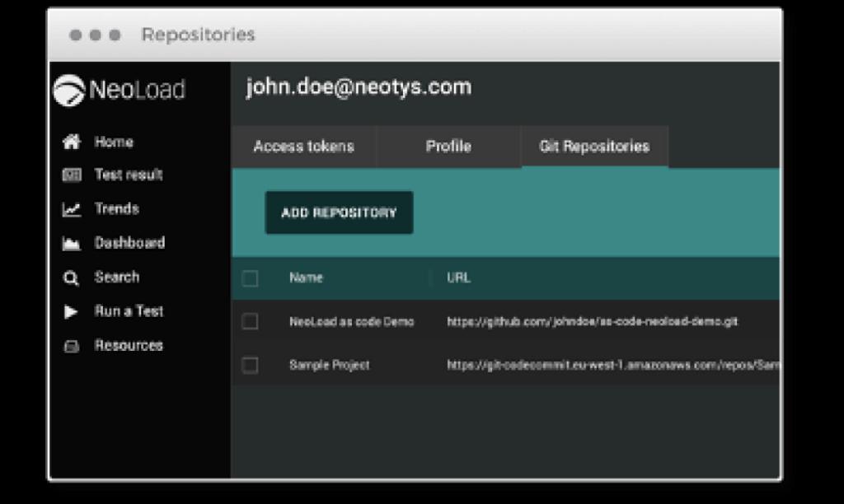Open Trends using the line chart icon

tap(72, 210)
